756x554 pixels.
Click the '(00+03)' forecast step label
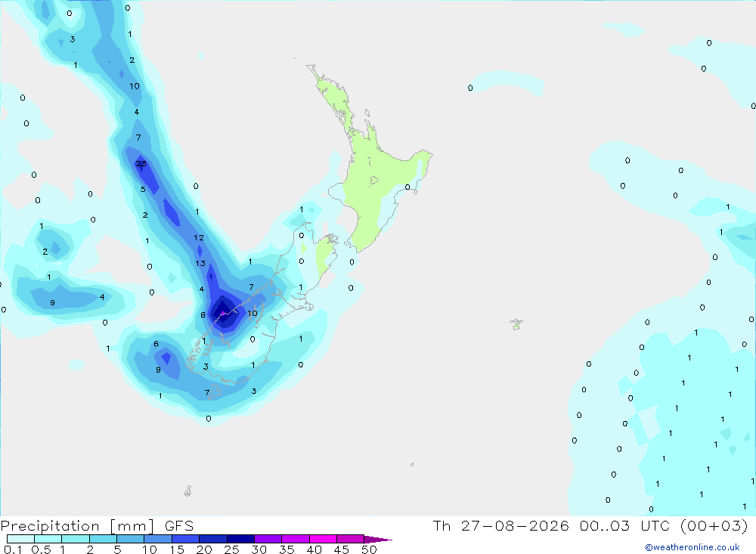(x=714, y=525)
